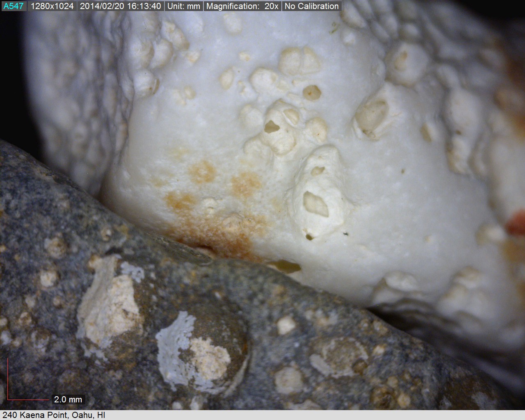Screen dimensions: 525x420
Task: Click the Unit: mm label
Action: (x=184, y=6)
